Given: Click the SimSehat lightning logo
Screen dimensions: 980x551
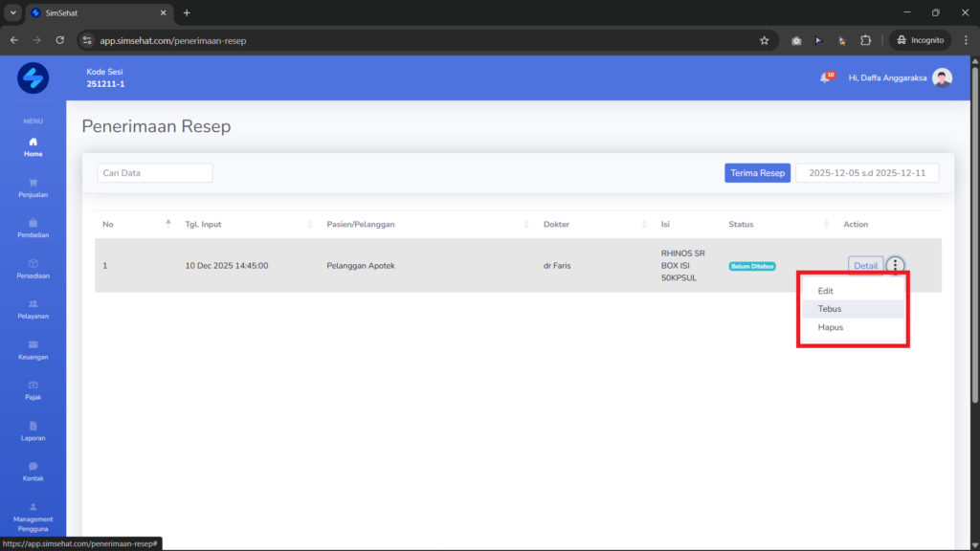Looking at the screenshot, I should (33, 78).
